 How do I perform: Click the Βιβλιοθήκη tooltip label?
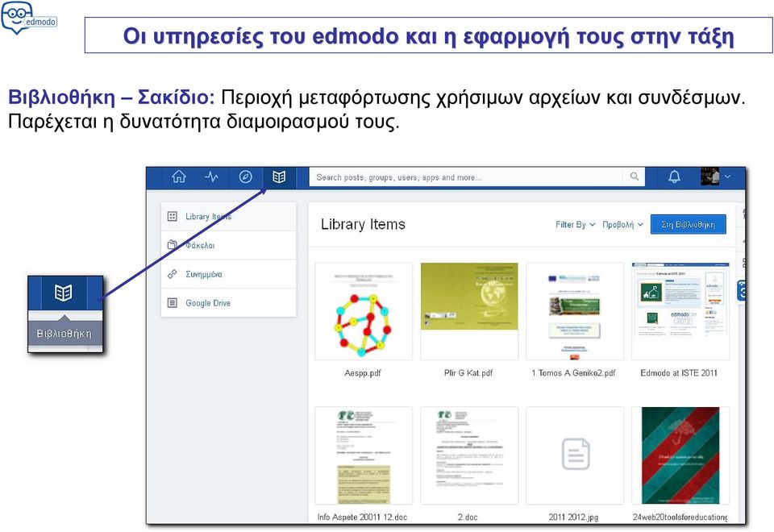pos(64,334)
